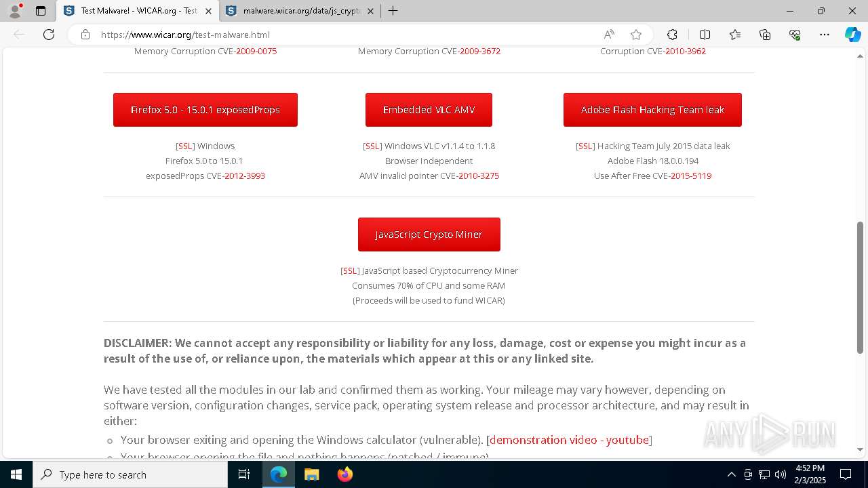
Task: Open Collections icon
Action: tap(765, 35)
